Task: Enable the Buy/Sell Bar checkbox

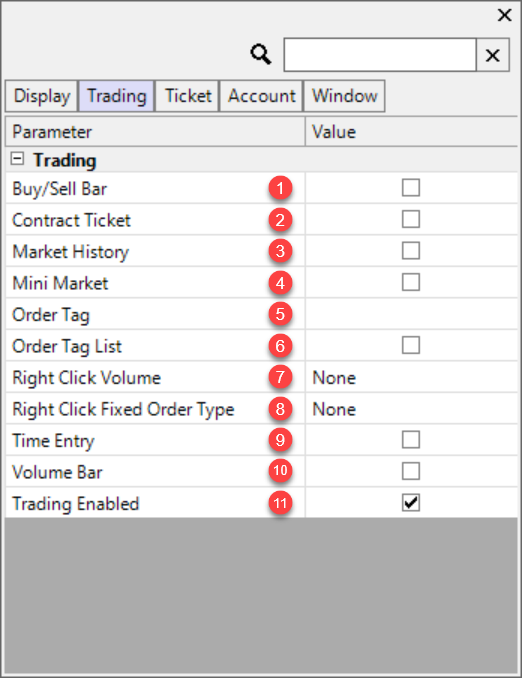Action: pyautogui.click(x=410, y=188)
